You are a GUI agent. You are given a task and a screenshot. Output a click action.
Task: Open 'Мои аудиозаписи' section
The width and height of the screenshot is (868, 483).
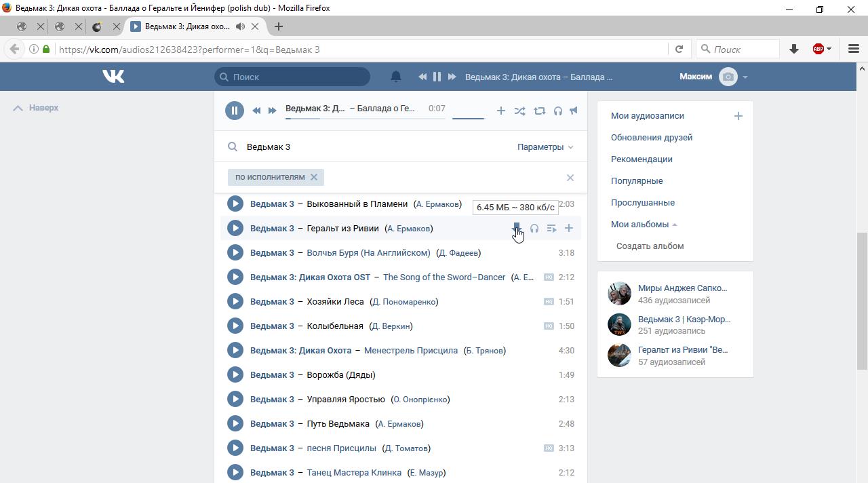(648, 116)
